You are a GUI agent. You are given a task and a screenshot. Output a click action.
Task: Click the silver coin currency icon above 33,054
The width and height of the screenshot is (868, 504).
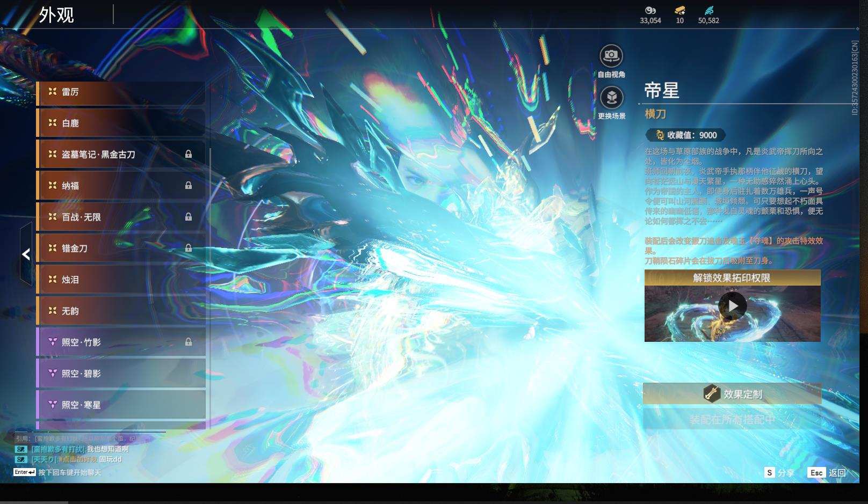pyautogui.click(x=650, y=10)
